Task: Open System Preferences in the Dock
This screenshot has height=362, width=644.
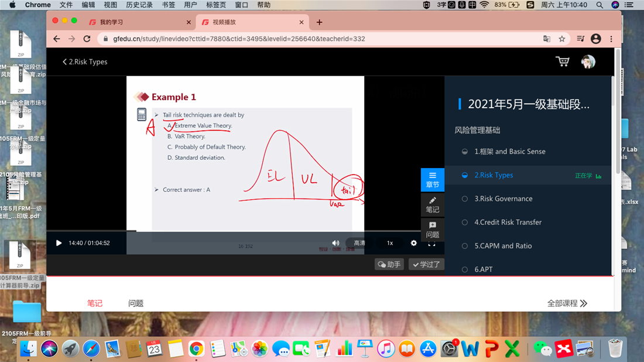Action: [449, 349]
